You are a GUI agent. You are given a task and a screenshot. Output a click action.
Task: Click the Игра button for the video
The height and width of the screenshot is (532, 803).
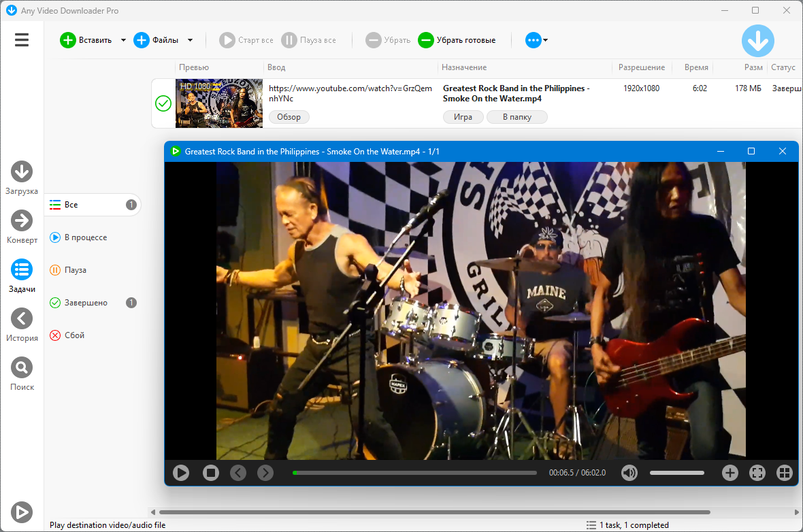tap(463, 117)
